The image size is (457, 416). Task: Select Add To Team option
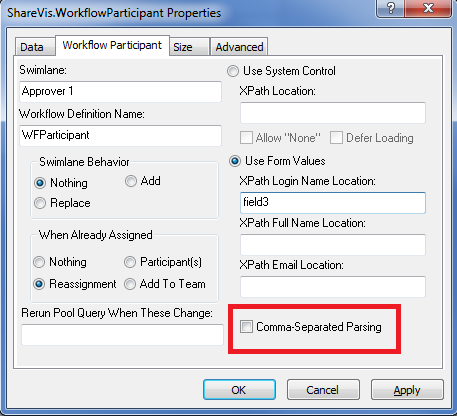pyautogui.click(x=130, y=284)
